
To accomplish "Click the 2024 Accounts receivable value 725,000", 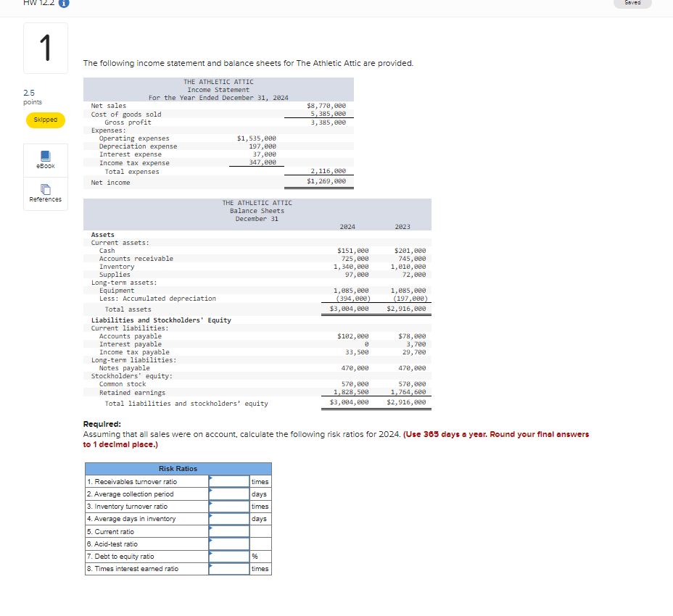I will tap(355, 259).
